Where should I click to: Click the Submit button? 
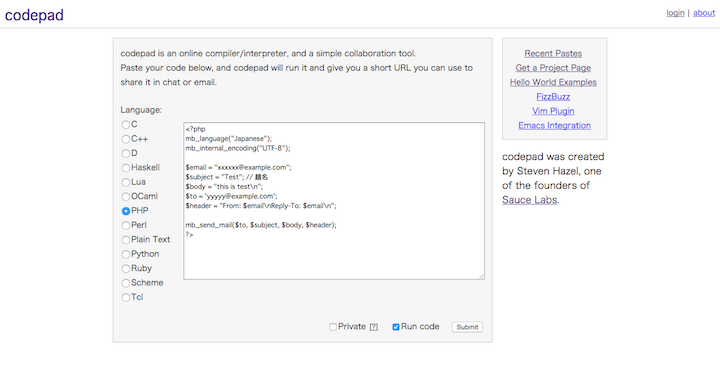[467, 327]
